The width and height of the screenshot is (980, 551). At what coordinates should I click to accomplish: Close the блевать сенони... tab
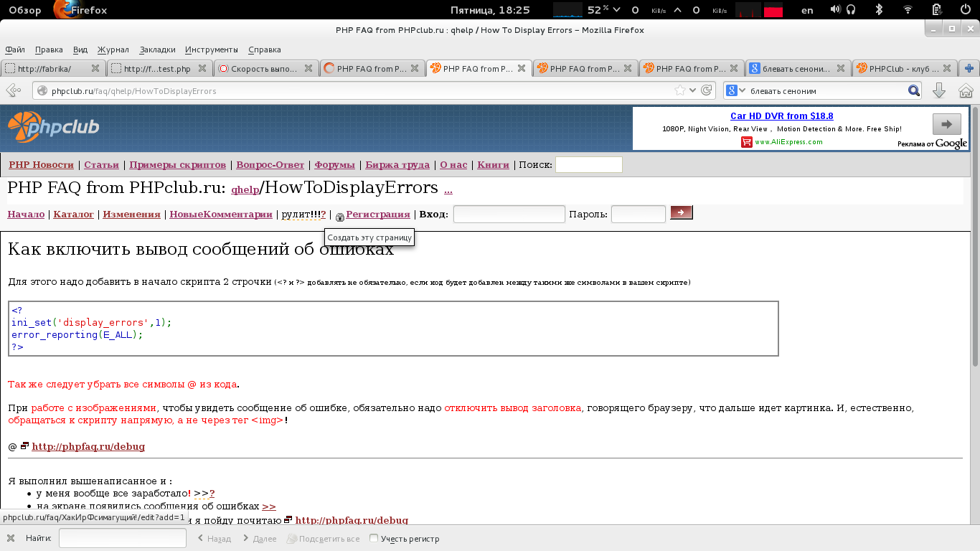pyautogui.click(x=841, y=69)
